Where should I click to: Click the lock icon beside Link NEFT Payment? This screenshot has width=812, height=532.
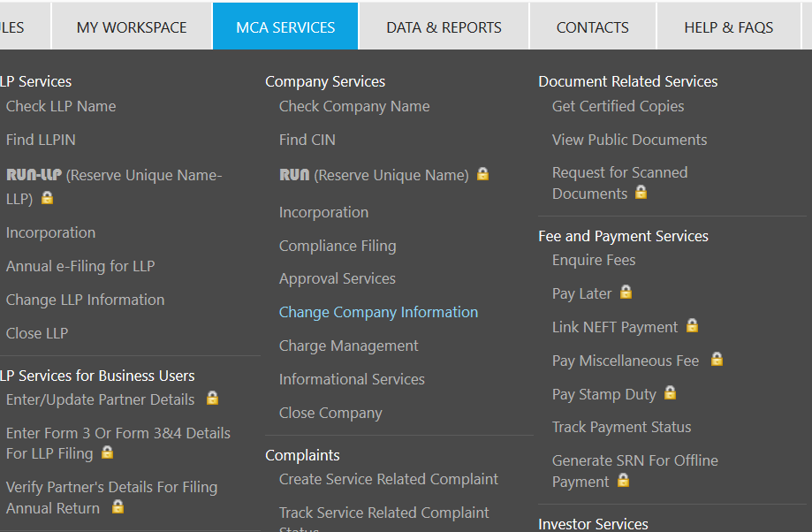click(693, 325)
